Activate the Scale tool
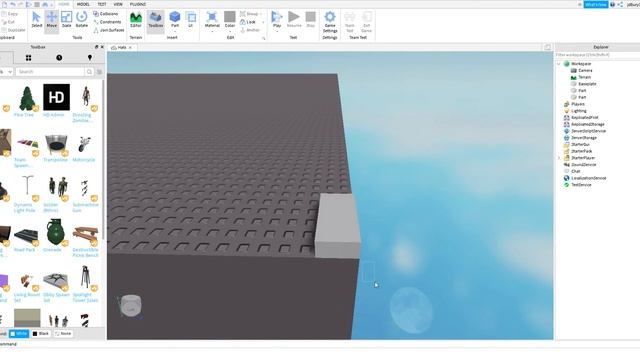Screen dimensions: 640x360 click(67, 20)
